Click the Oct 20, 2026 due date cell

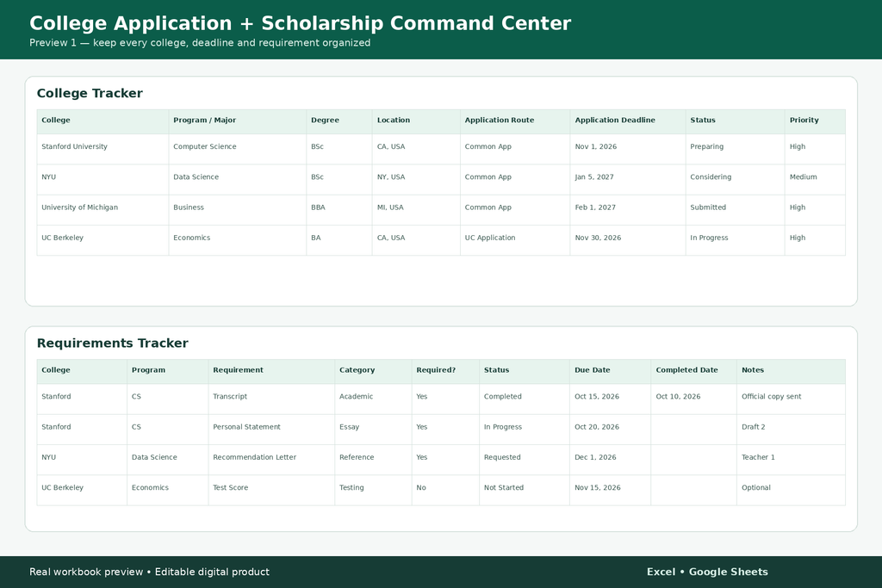click(611, 430)
